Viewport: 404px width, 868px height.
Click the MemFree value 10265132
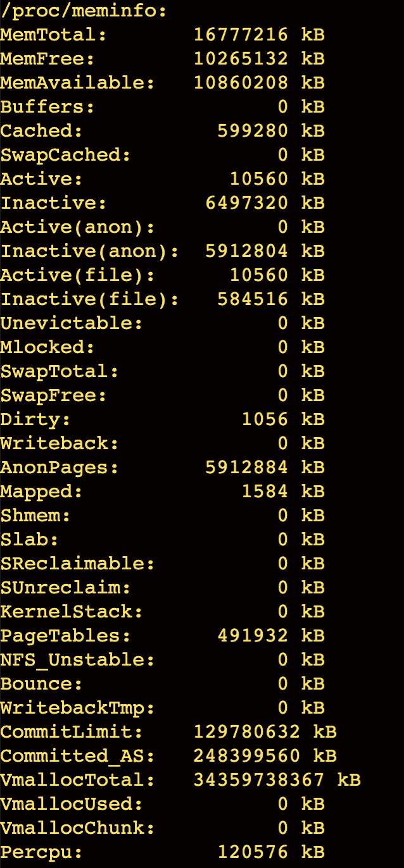[x=241, y=59]
